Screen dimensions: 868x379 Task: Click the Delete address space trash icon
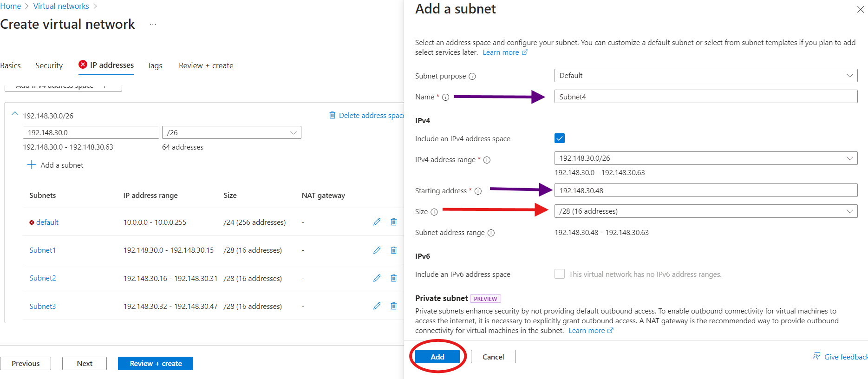[x=332, y=115]
